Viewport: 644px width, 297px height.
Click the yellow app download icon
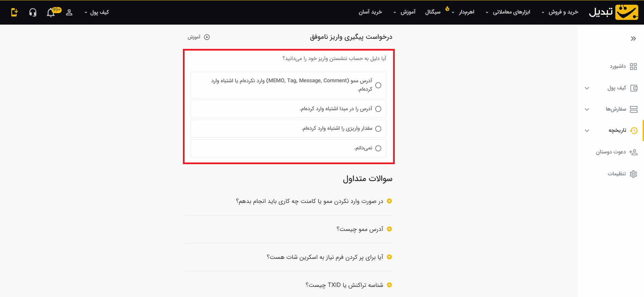point(14,12)
